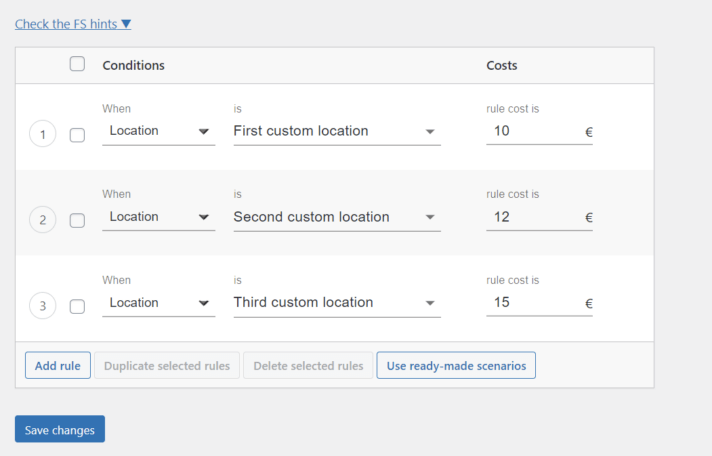Click the rule number 1 circle handle
712x456 pixels.
43,134
